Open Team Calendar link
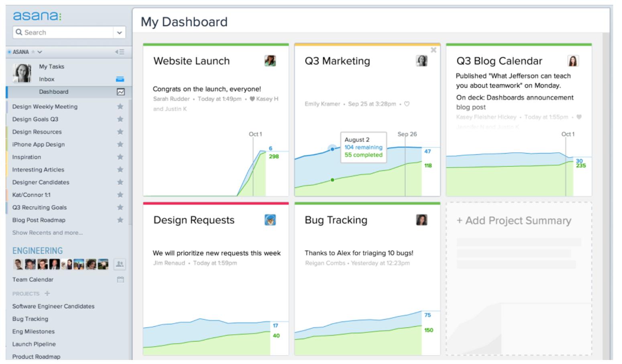 coord(33,279)
